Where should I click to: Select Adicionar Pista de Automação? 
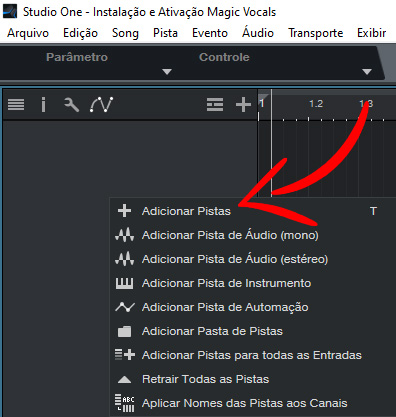pyautogui.click(x=253, y=307)
